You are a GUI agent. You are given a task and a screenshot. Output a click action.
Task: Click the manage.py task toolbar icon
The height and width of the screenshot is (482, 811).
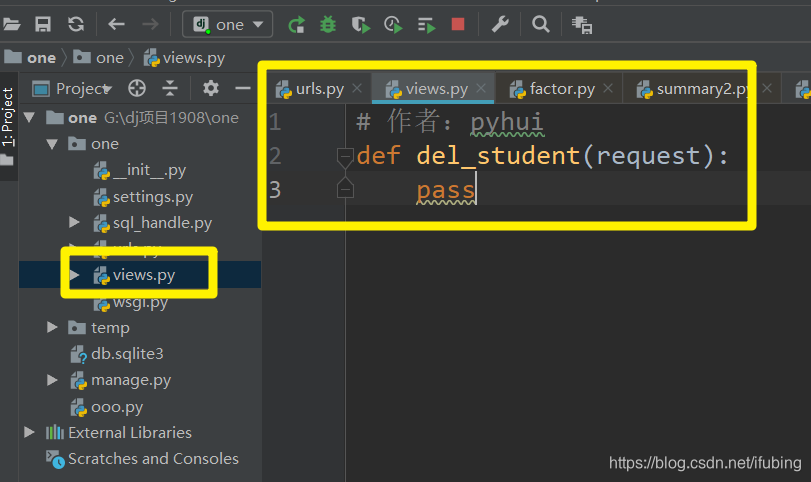[582, 25]
